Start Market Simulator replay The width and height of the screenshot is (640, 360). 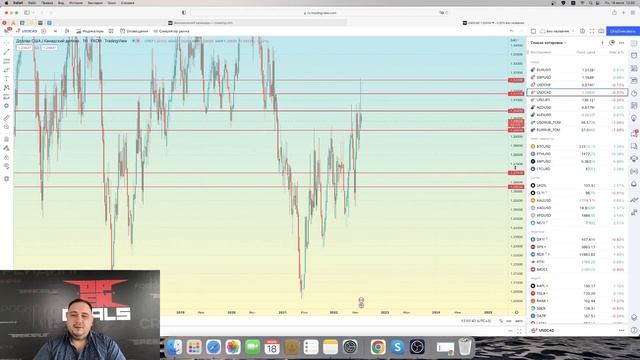(x=171, y=31)
